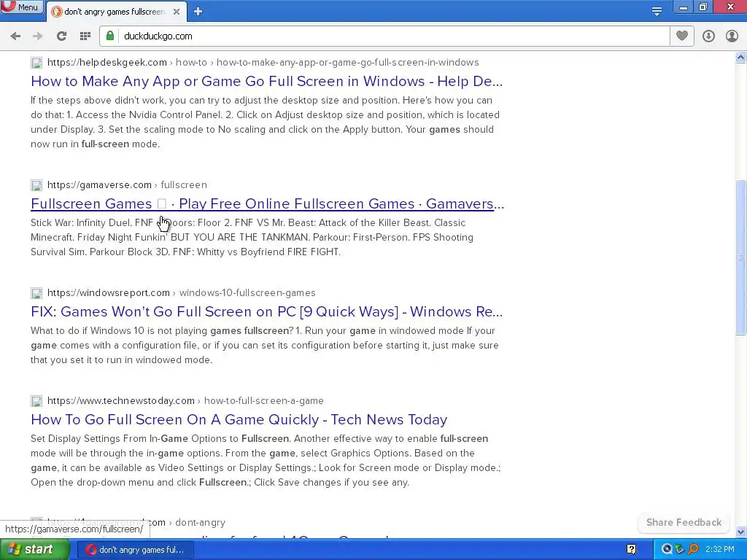Click the windowsreport result favicon
The width and height of the screenshot is (747, 560).
pos(36,293)
